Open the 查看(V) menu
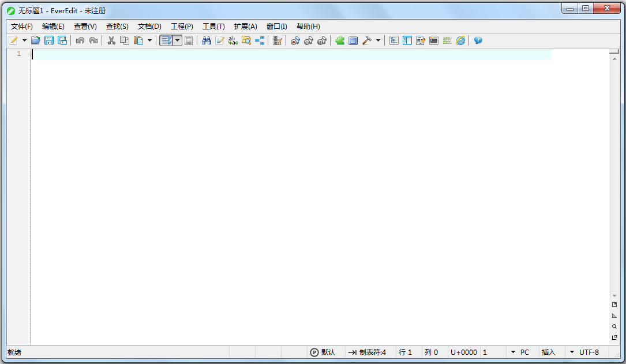Image resolution: width=626 pixels, height=364 pixels. [x=85, y=27]
